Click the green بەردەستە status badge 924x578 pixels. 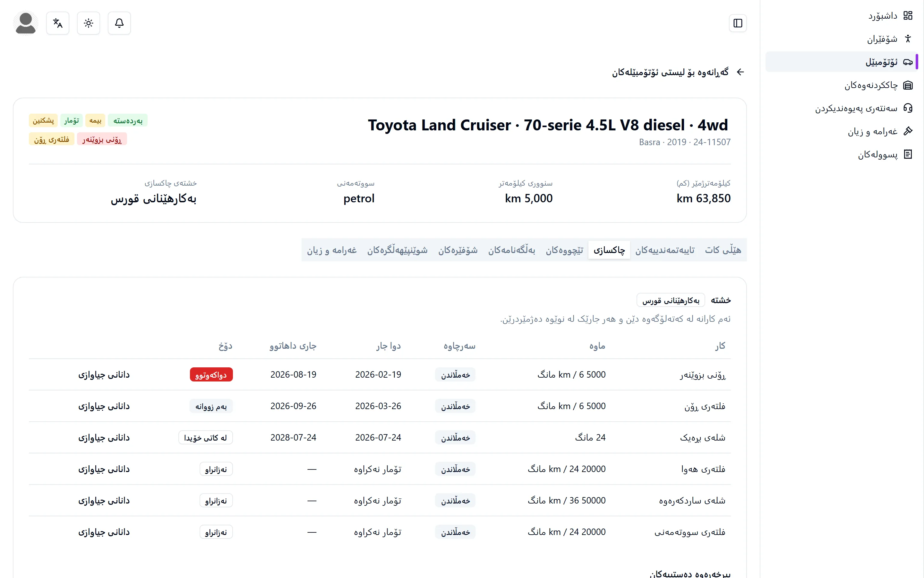tap(128, 121)
